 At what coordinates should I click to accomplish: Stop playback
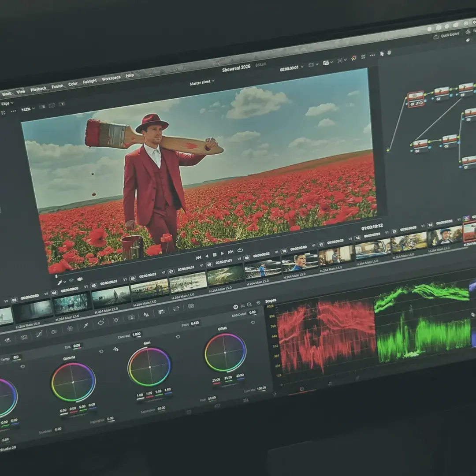tap(214, 255)
